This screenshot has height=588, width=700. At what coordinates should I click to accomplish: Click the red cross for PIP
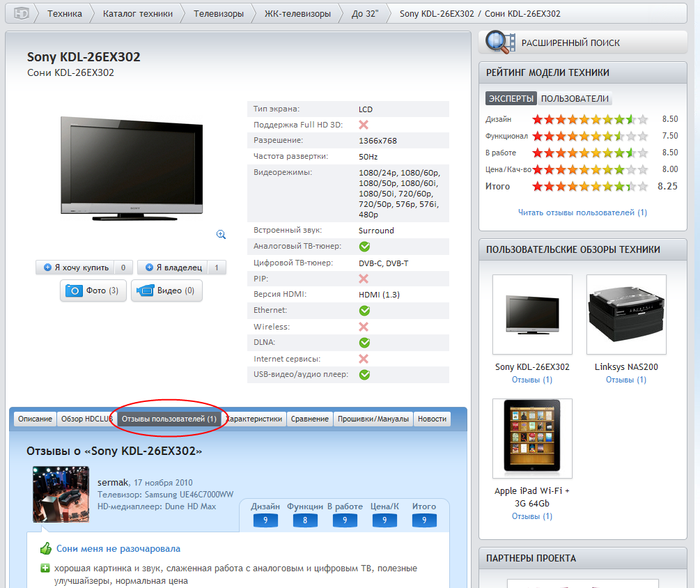pyautogui.click(x=364, y=279)
